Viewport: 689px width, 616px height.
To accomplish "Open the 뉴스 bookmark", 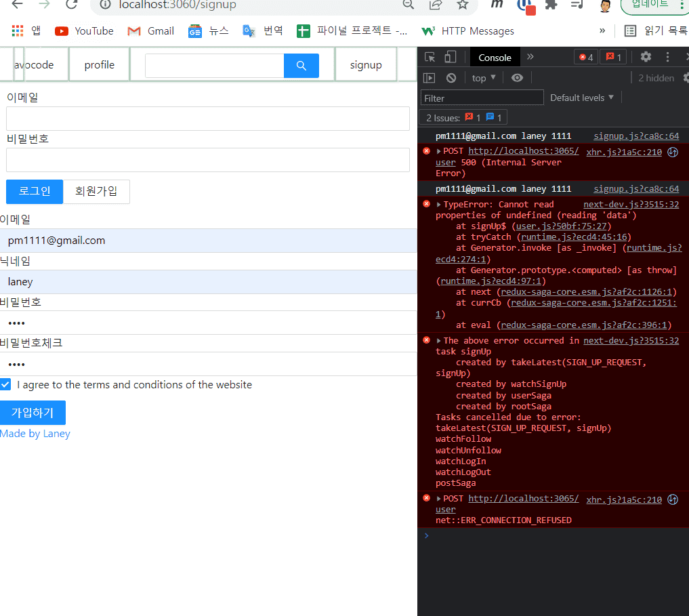I will (x=208, y=31).
